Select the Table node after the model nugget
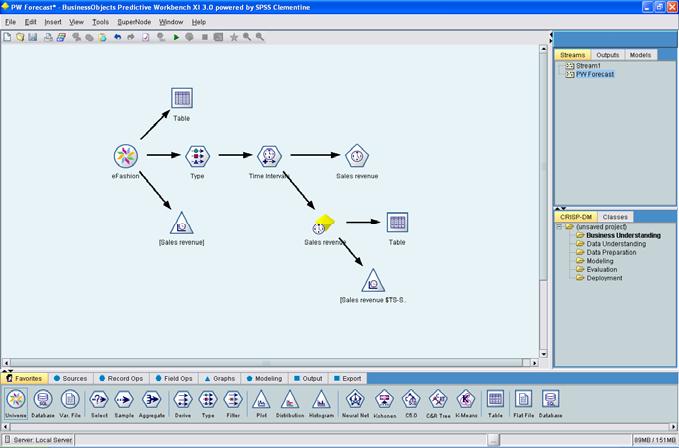The image size is (679, 448). [397, 222]
